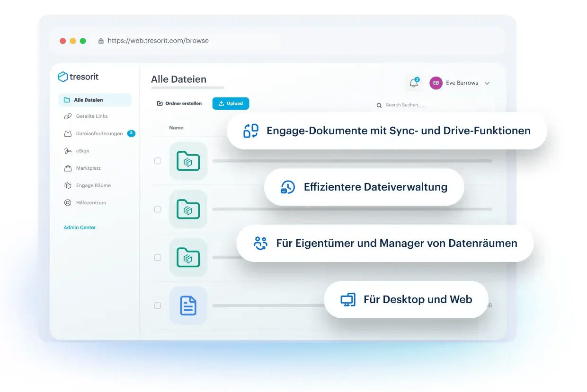The height and width of the screenshot is (392, 587).
Task: Click the Hilfezentrum lifebuoy icon
Action: 67,203
